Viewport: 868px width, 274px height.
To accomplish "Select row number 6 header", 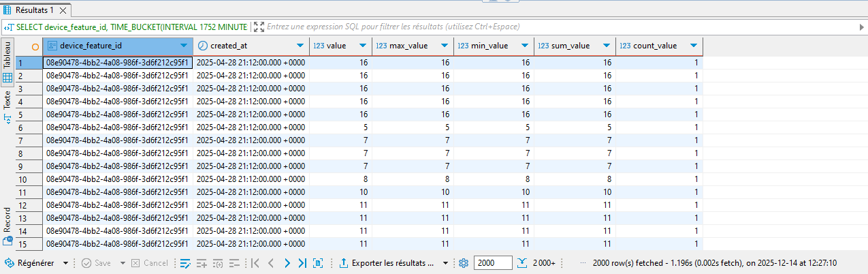I will click(29, 127).
